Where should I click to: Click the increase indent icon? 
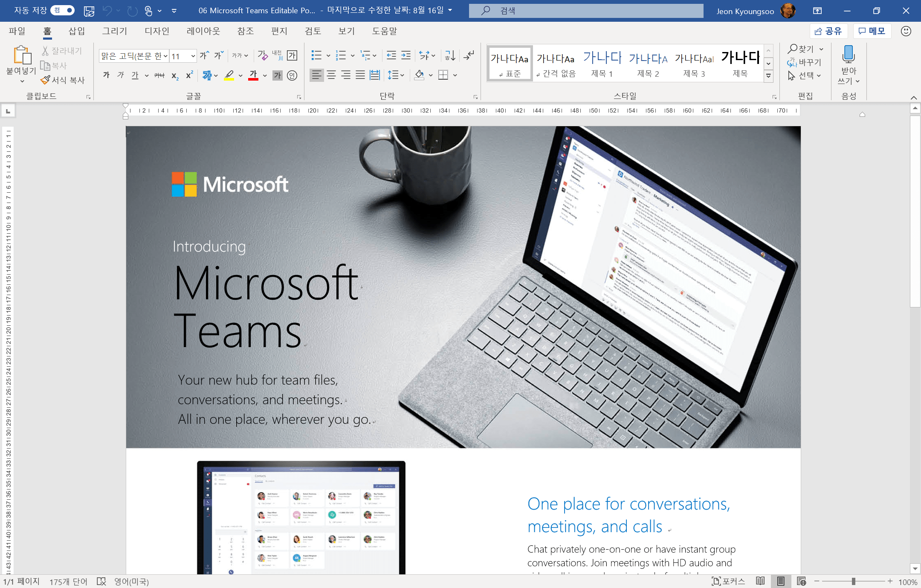[406, 55]
